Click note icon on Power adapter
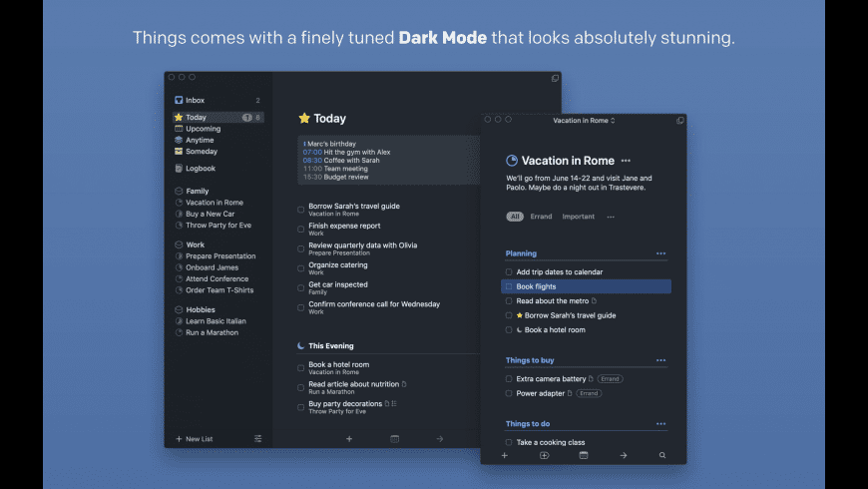The width and height of the screenshot is (868, 489). point(570,393)
